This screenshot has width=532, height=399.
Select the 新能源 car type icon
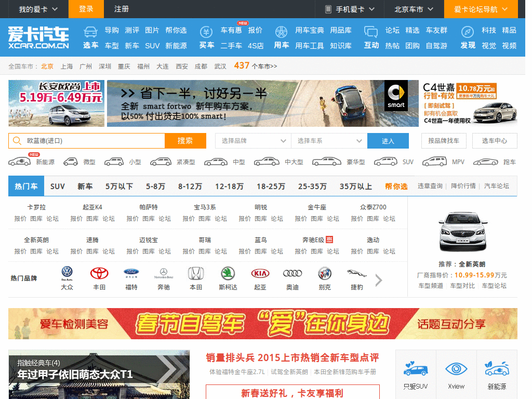point(20,162)
